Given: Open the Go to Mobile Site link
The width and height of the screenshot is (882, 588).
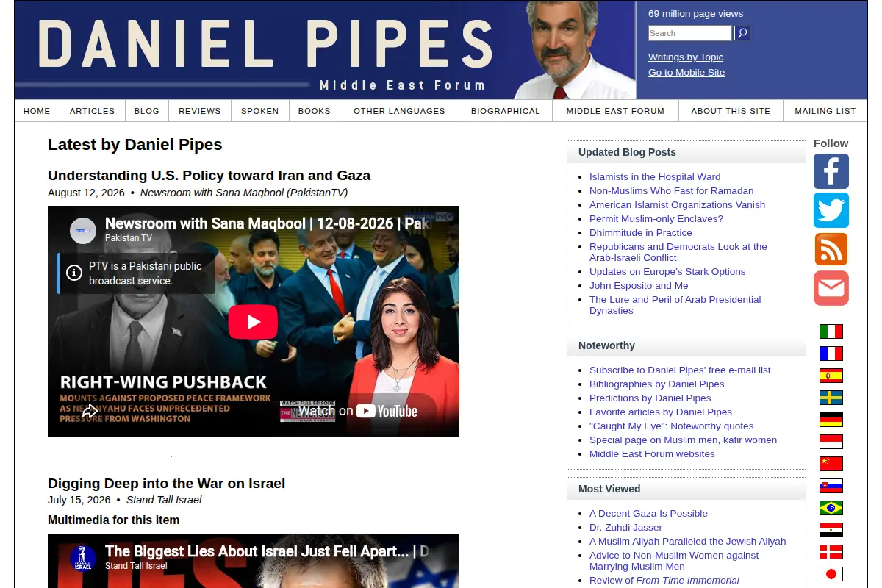Looking at the screenshot, I should (x=686, y=72).
